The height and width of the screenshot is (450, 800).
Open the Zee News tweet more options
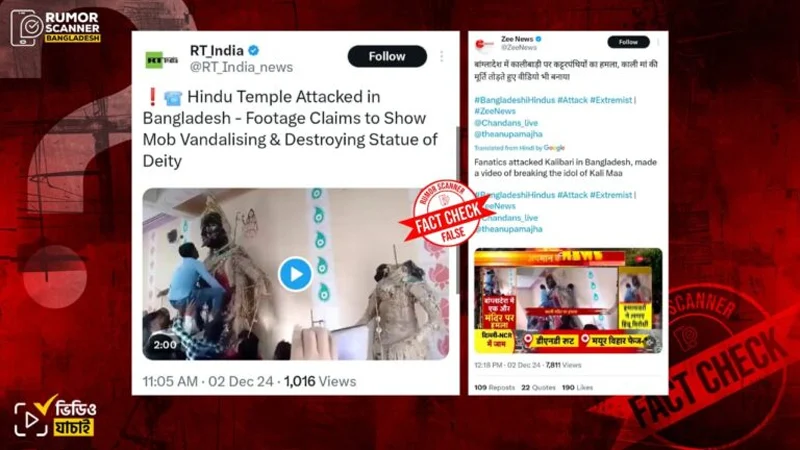(x=658, y=42)
